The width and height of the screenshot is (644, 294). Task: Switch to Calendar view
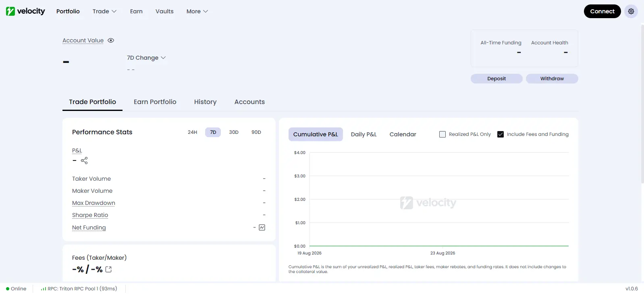[403, 134]
